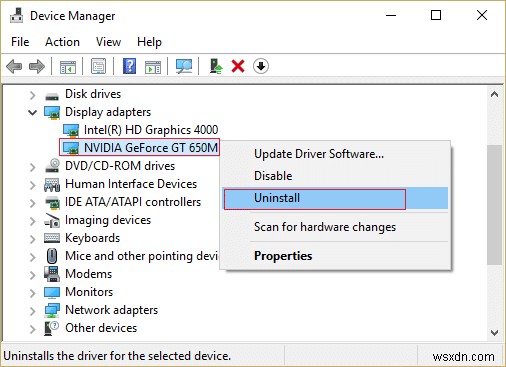The image size is (506, 367).
Task: Click the NVIDIA GeForce GT 650M device icon
Action: [71, 148]
